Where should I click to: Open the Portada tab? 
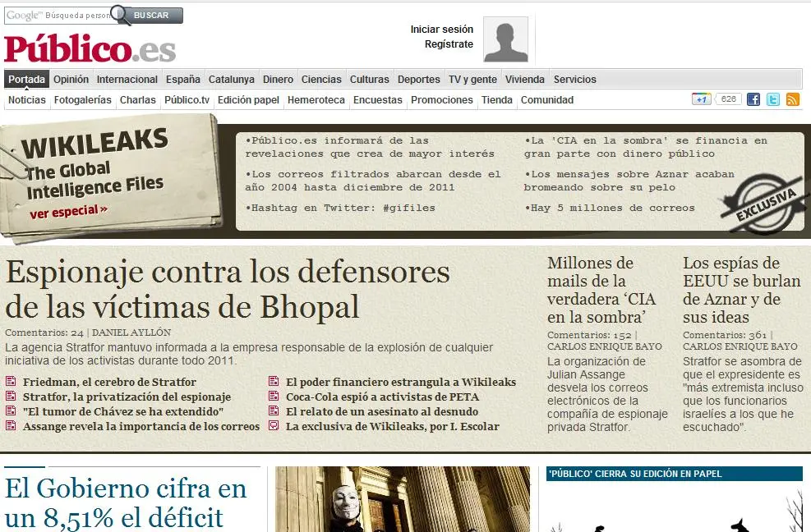coord(26,79)
